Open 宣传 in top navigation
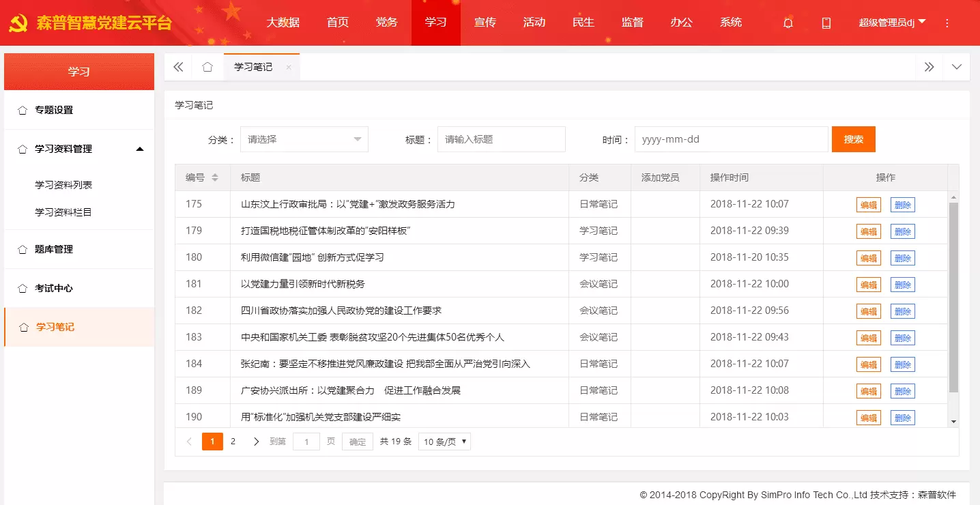The width and height of the screenshot is (980, 505). pyautogui.click(x=485, y=23)
